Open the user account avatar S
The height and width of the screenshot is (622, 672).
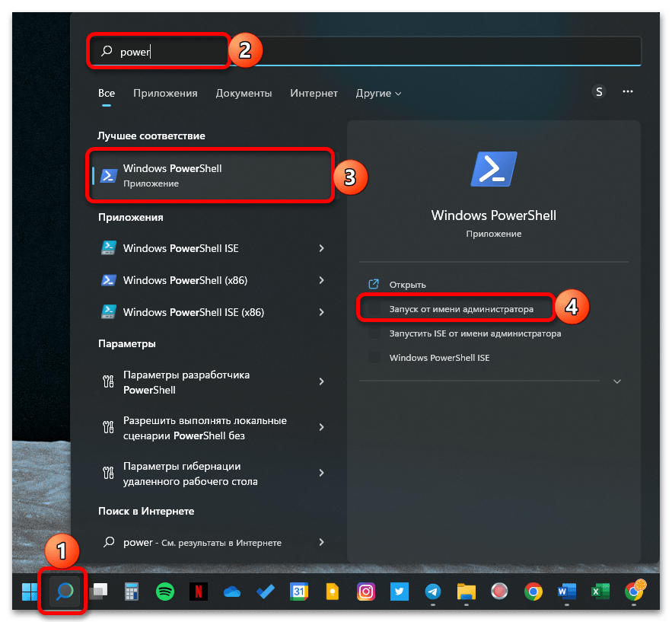point(599,92)
